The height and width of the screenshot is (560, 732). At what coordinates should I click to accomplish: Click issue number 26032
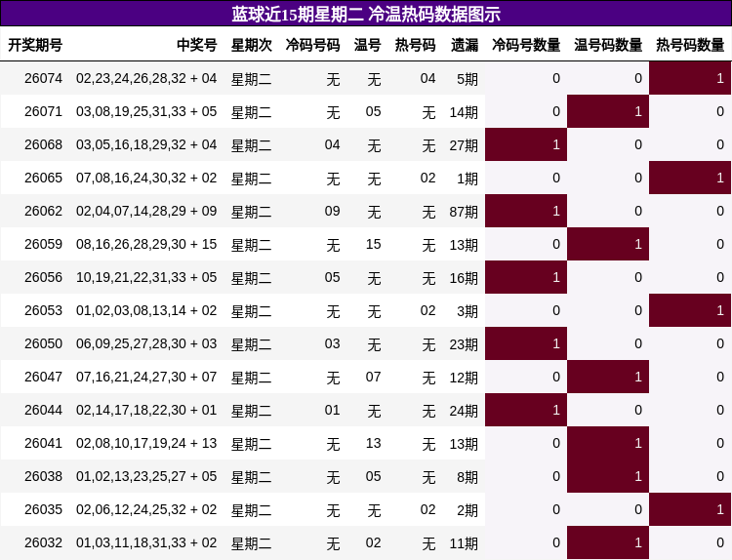point(43,542)
